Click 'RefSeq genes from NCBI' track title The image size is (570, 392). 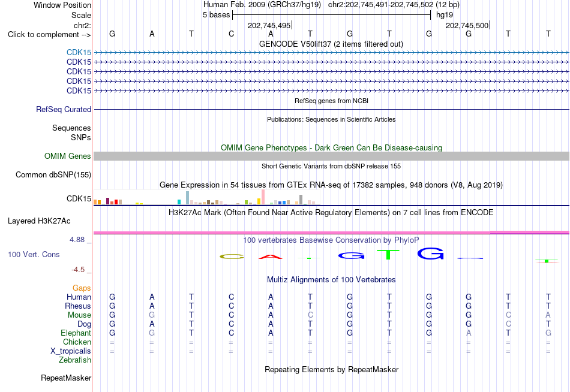tap(331, 101)
